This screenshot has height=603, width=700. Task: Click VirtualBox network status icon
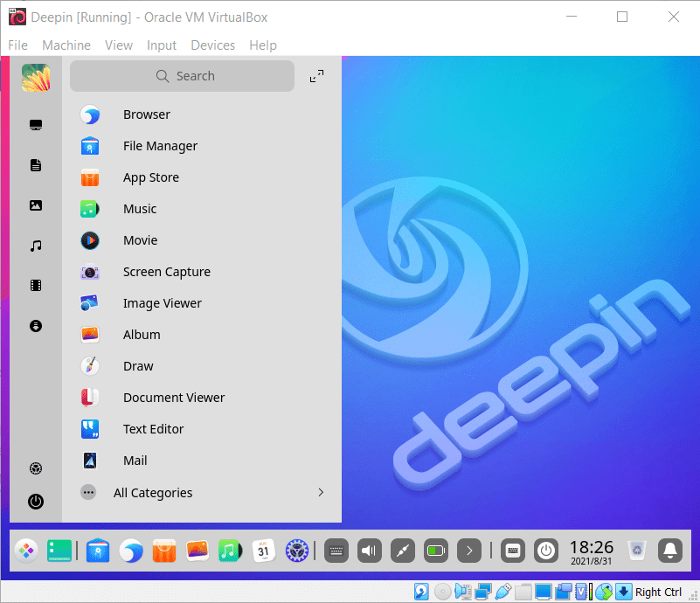click(483, 592)
